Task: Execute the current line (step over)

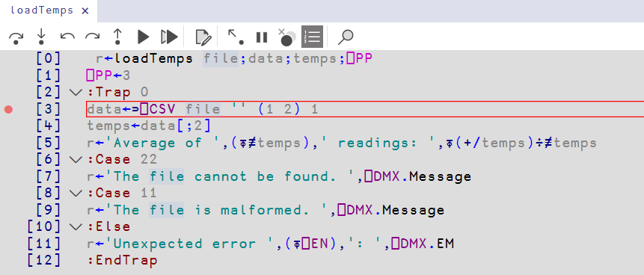Action: point(16,37)
